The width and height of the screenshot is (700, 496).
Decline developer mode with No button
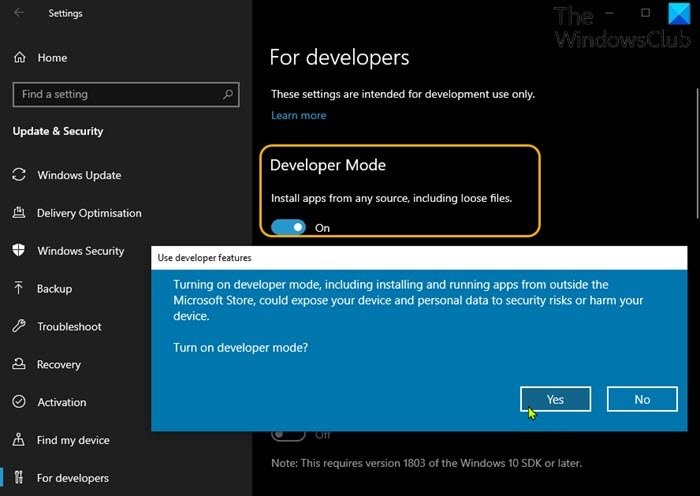pos(642,399)
